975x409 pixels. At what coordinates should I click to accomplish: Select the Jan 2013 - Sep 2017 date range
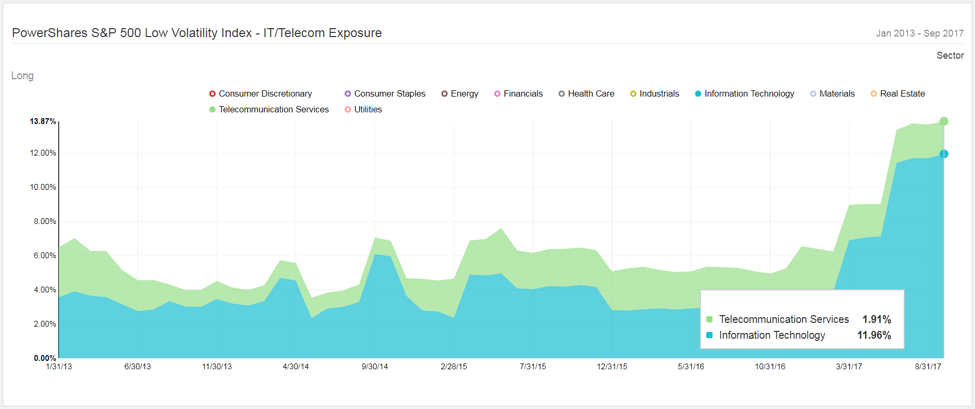click(x=920, y=34)
